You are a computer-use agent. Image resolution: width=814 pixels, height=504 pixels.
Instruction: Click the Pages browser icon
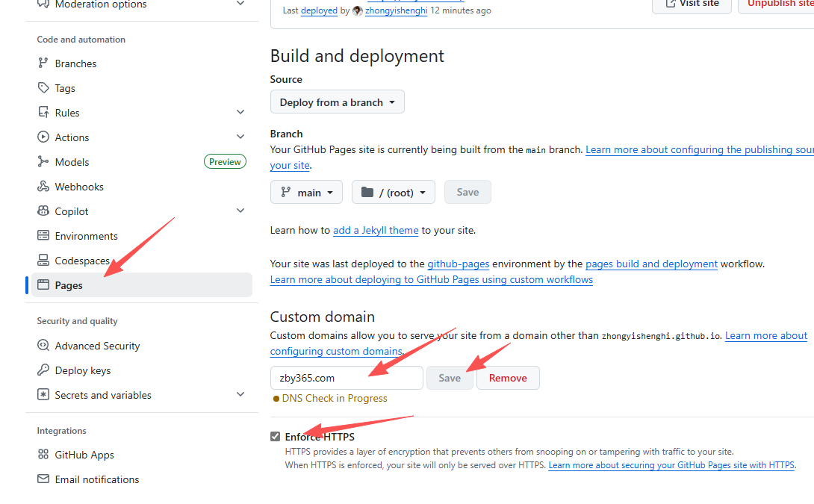(x=43, y=285)
